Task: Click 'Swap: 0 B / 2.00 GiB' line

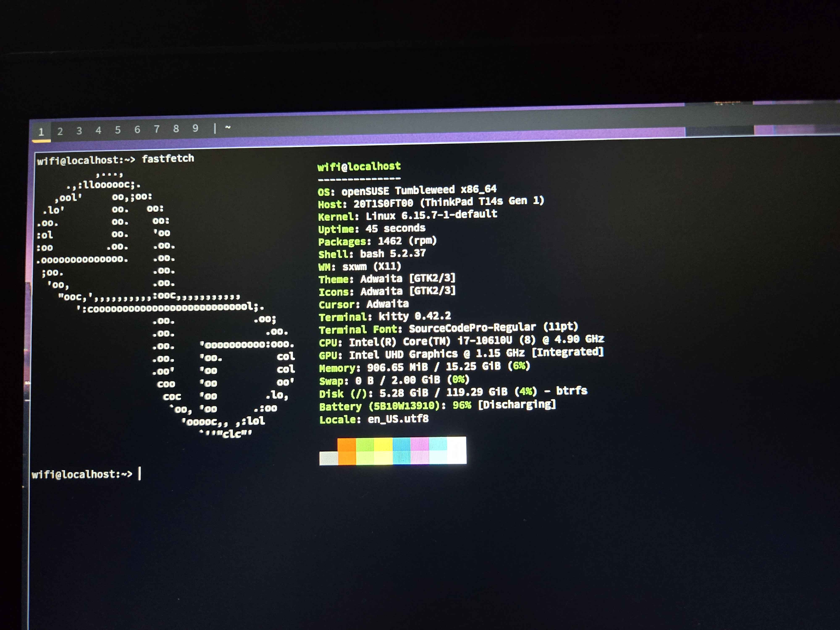Action: pyautogui.click(x=394, y=380)
